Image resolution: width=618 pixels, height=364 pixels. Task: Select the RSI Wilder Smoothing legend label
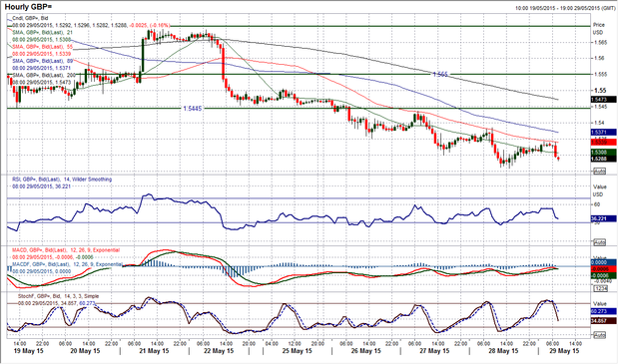pyautogui.click(x=62, y=180)
